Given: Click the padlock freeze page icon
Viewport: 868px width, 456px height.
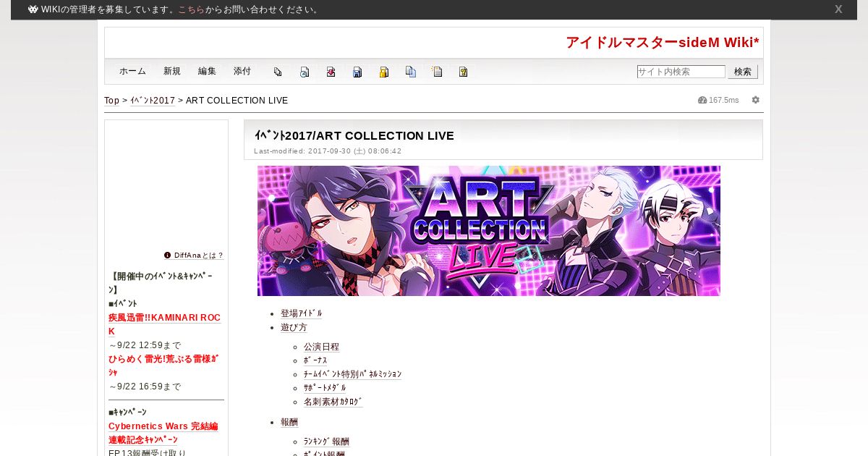Looking at the screenshot, I should (384, 72).
